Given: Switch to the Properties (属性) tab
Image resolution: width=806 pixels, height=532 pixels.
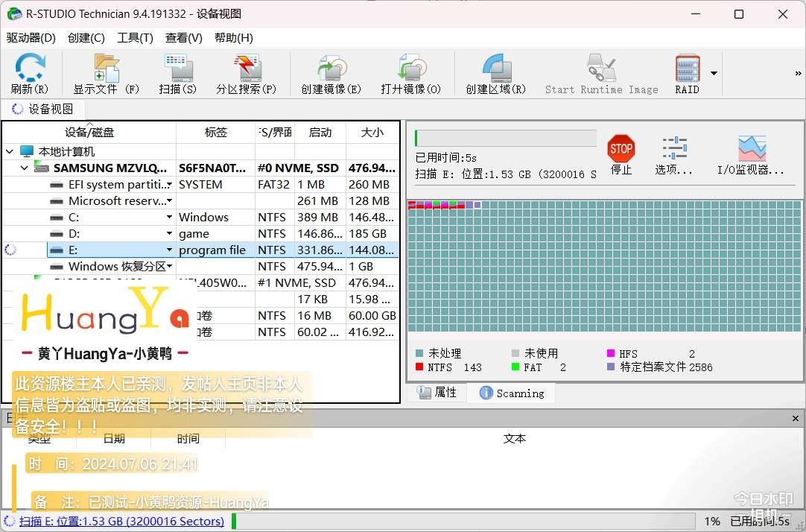Looking at the screenshot, I should [x=437, y=393].
